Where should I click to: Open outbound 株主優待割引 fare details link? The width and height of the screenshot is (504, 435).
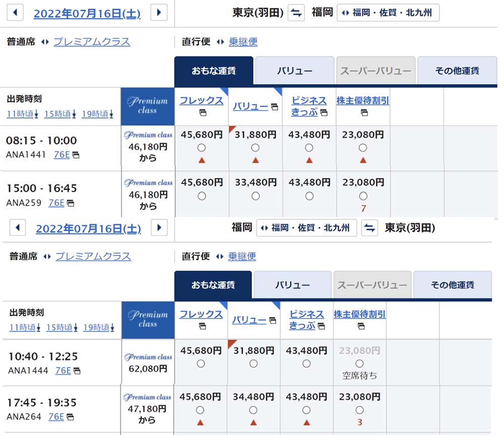pyautogui.click(x=363, y=101)
